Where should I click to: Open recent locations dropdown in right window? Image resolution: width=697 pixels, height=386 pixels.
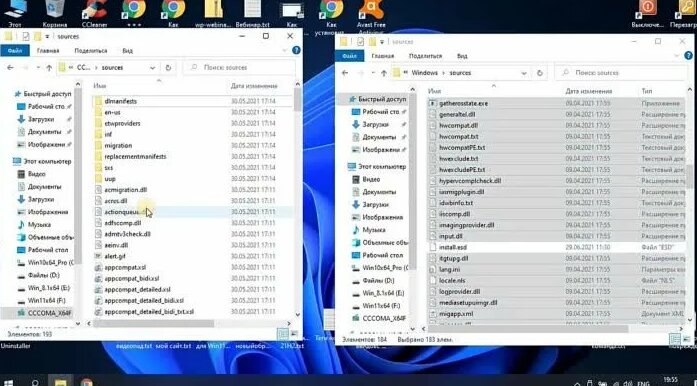373,72
